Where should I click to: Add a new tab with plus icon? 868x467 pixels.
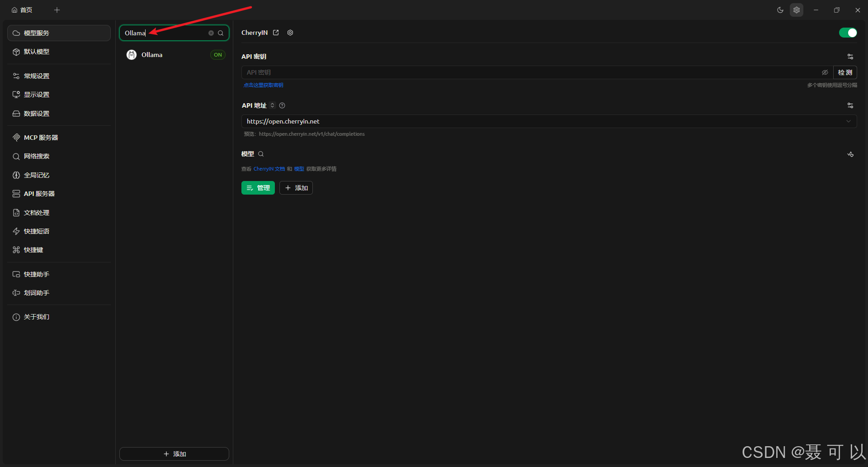pyautogui.click(x=57, y=10)
